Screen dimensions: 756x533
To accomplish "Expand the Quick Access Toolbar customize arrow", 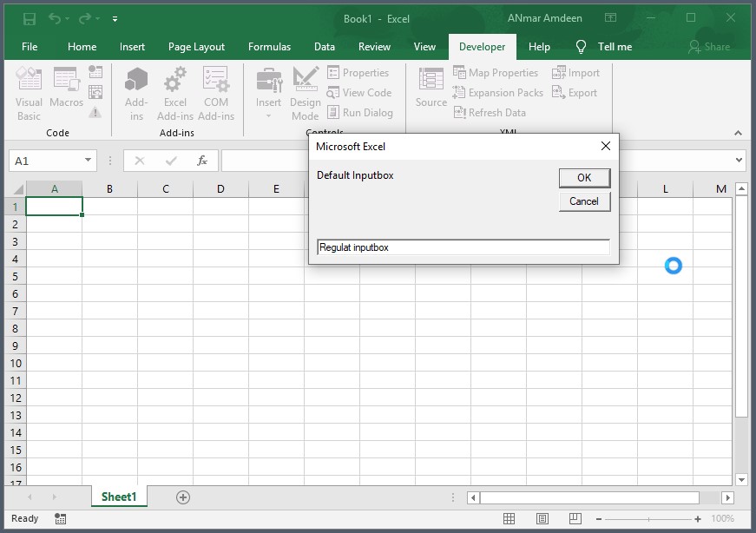I will [x=115, y=18].
